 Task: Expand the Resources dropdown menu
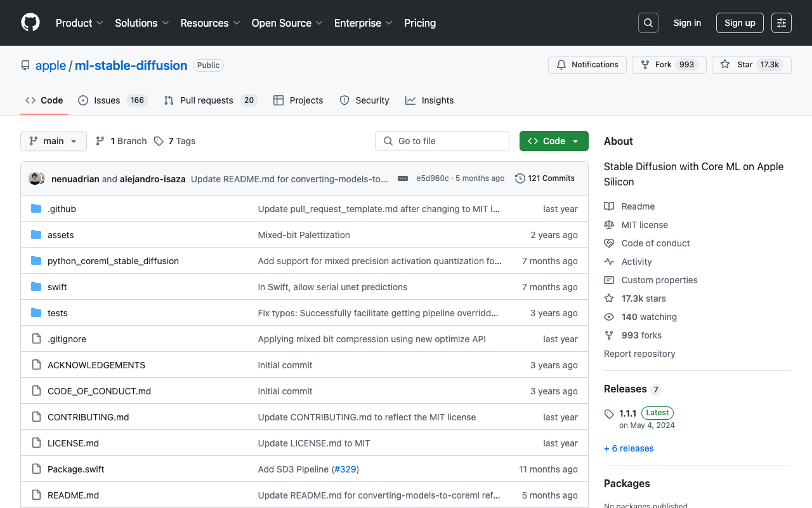(x=211, y=23)
